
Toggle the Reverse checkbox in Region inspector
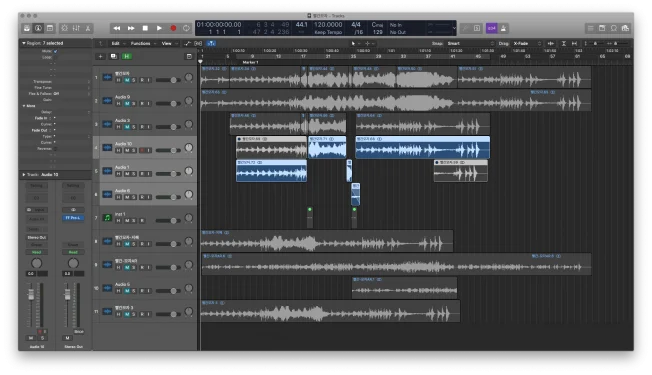pyautogui.click(x=55, y=148)
